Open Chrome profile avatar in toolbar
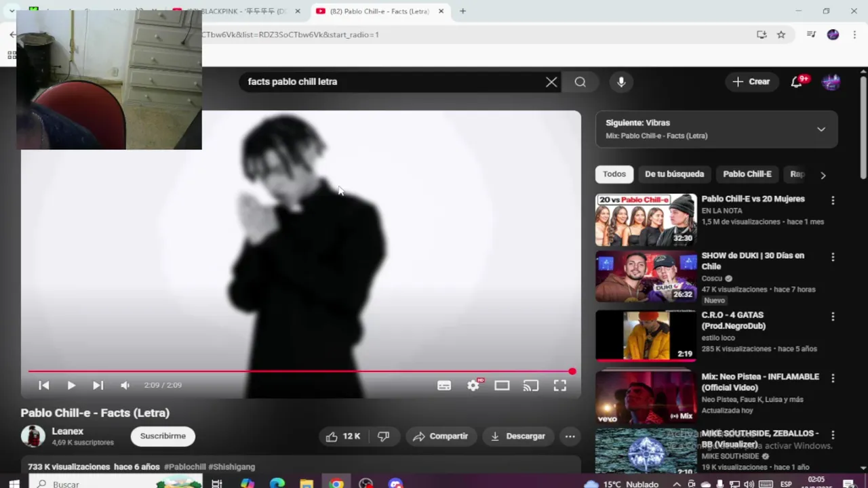 833,35
